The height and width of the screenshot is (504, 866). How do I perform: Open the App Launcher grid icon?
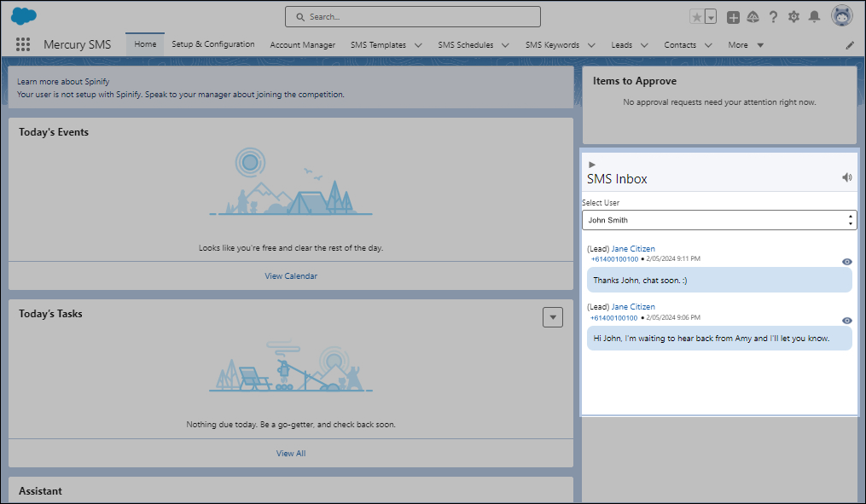[x=23, y=44]
